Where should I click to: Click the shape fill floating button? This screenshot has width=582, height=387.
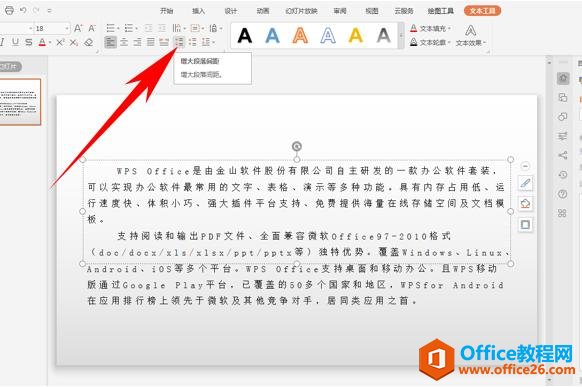tap(525, 203)
